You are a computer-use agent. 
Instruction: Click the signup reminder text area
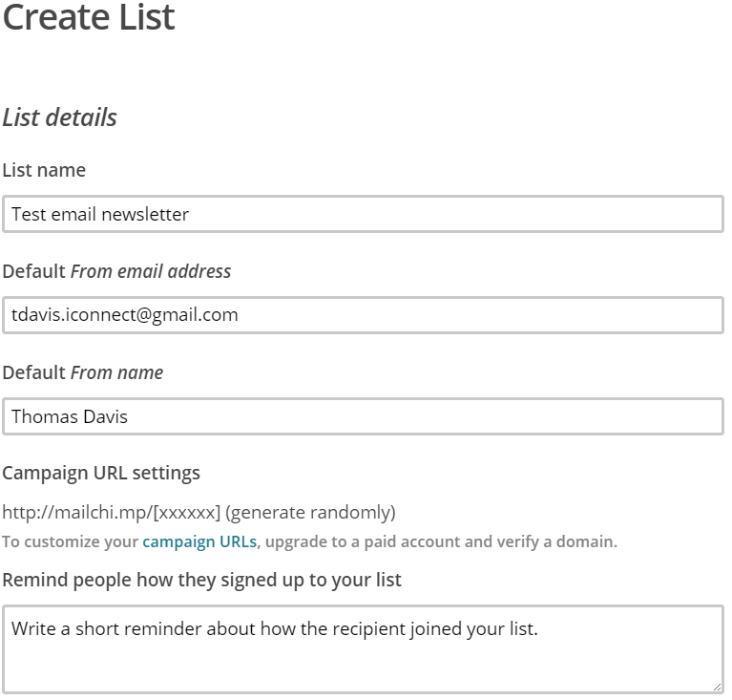click(x=363, y=648)
